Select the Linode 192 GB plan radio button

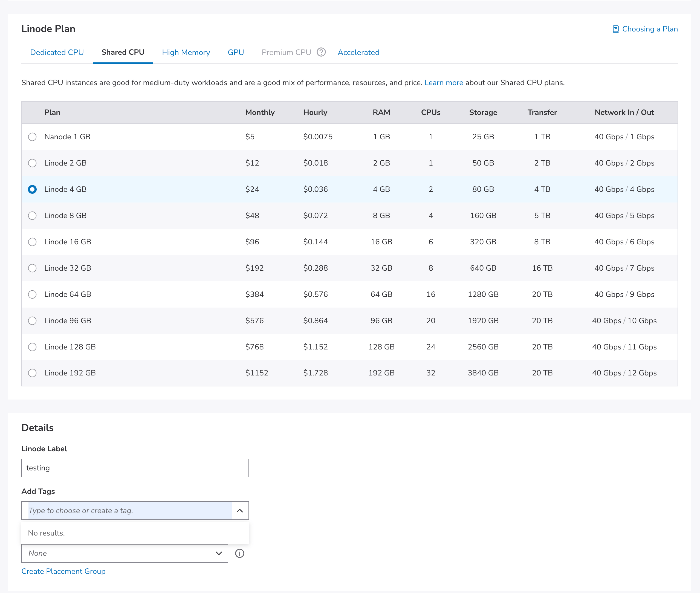[x=32, y=373]
